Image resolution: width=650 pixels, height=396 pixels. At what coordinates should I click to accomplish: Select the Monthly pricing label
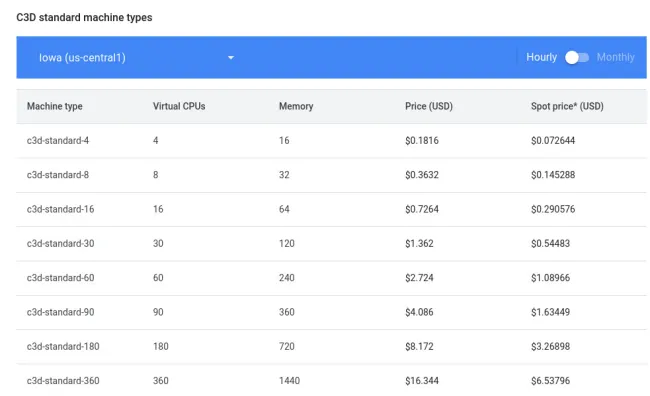click(616, 57)
